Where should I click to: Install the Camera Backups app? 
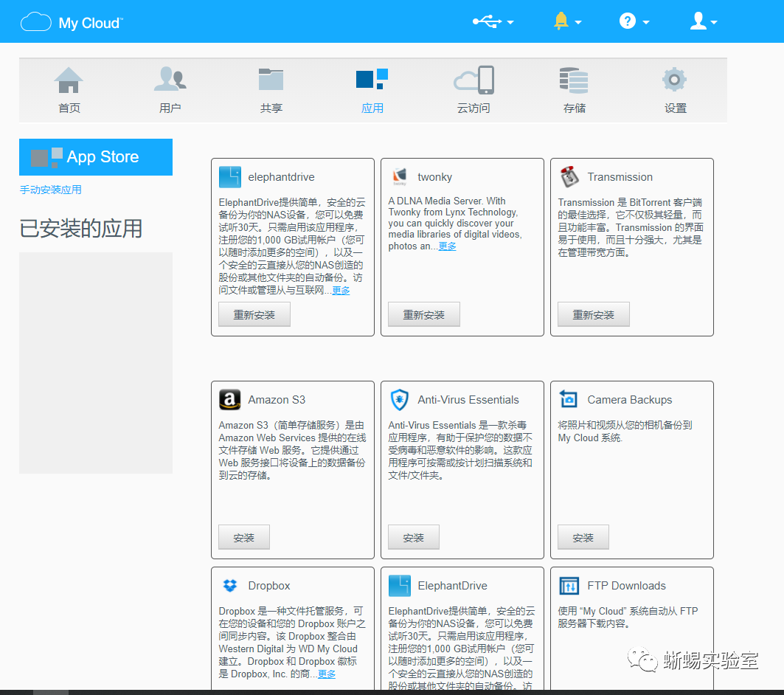pos(583,538)
